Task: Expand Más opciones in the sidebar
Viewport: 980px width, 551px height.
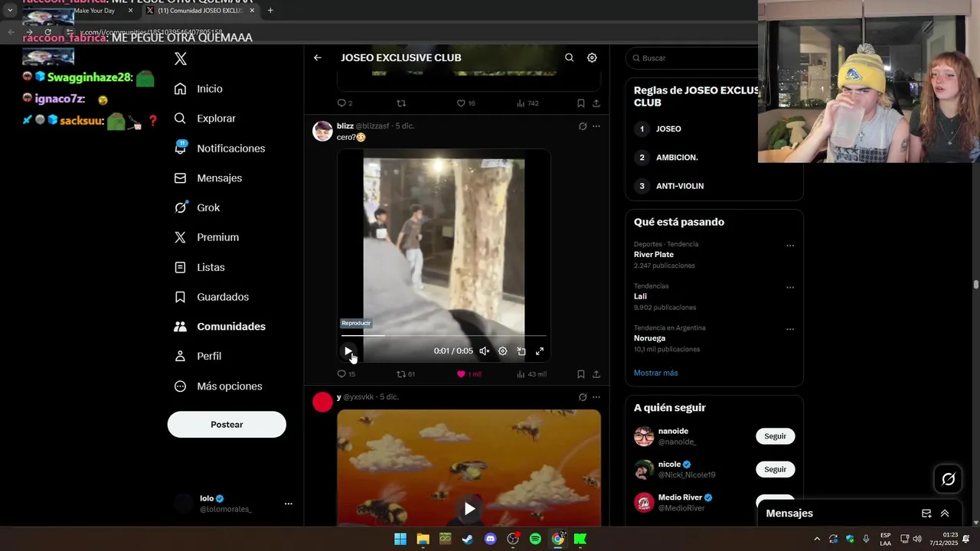Action: pyautogui.click(x=219, y=386)
